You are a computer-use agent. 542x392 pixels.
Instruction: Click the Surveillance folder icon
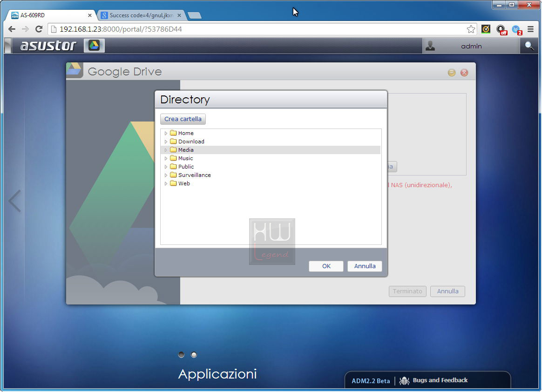coord(173,175)
